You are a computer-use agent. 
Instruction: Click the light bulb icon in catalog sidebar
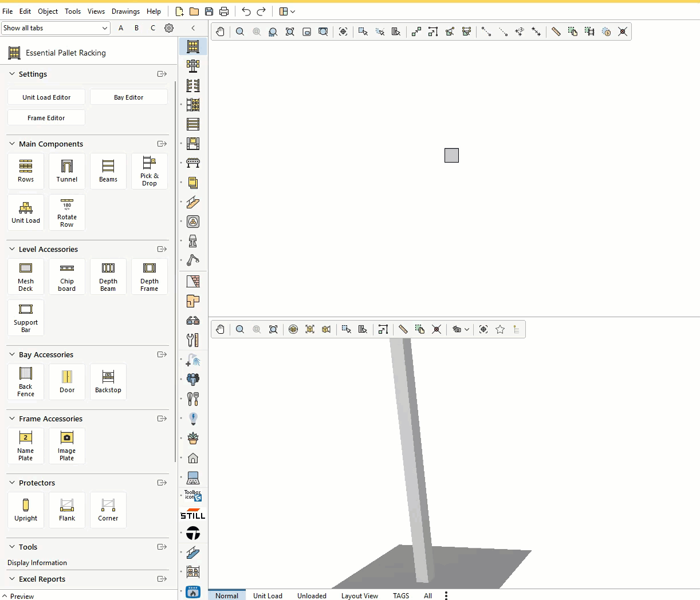click(193, 419)
